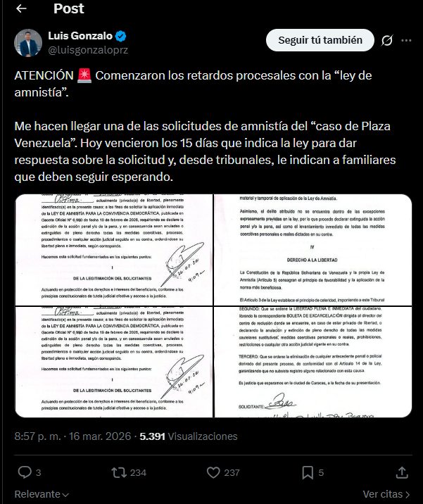Open Ver citas link
This screenshot has width=423, height=504.
[386, 494]
